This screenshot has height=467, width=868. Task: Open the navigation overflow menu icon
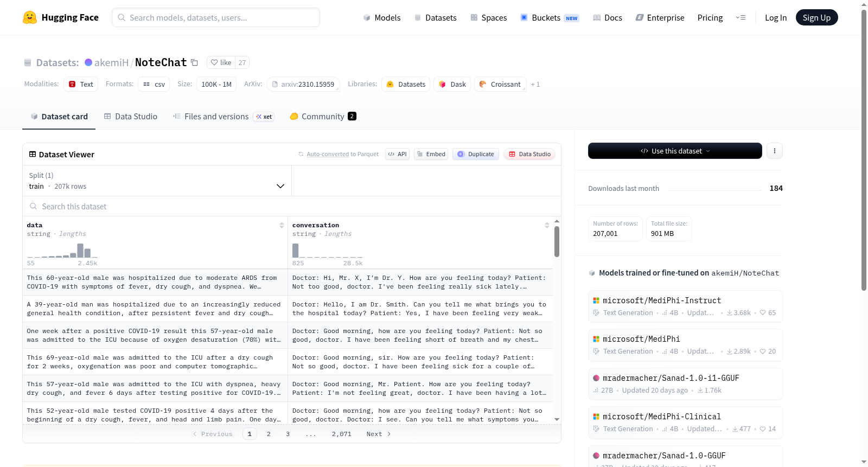pyautogui.click(x=741, y=17)
